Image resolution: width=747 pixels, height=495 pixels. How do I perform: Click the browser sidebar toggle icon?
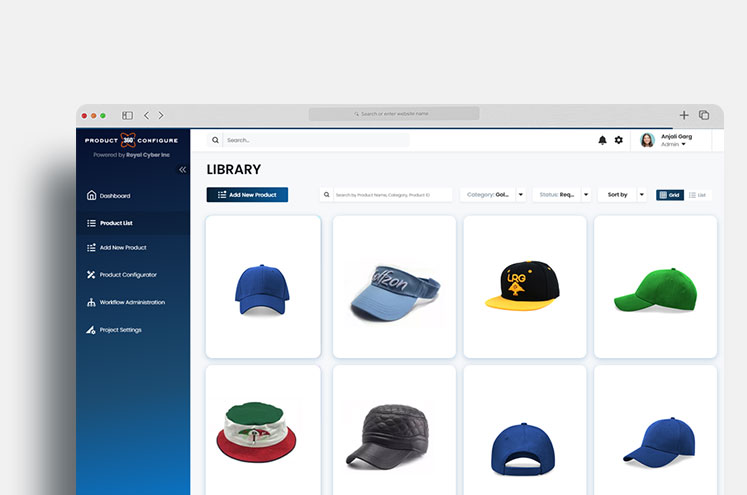127,115
